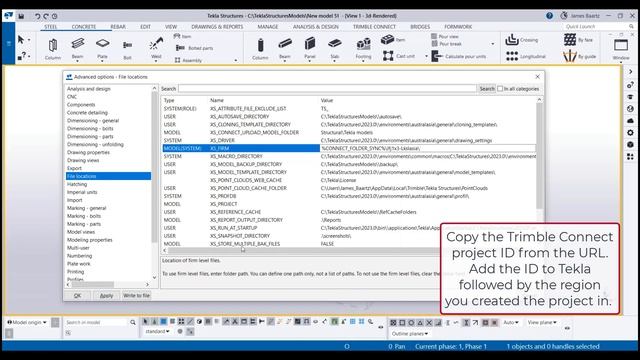Click Calculate pour units icon
Screen dimensions: 640x360
[436, 56]
